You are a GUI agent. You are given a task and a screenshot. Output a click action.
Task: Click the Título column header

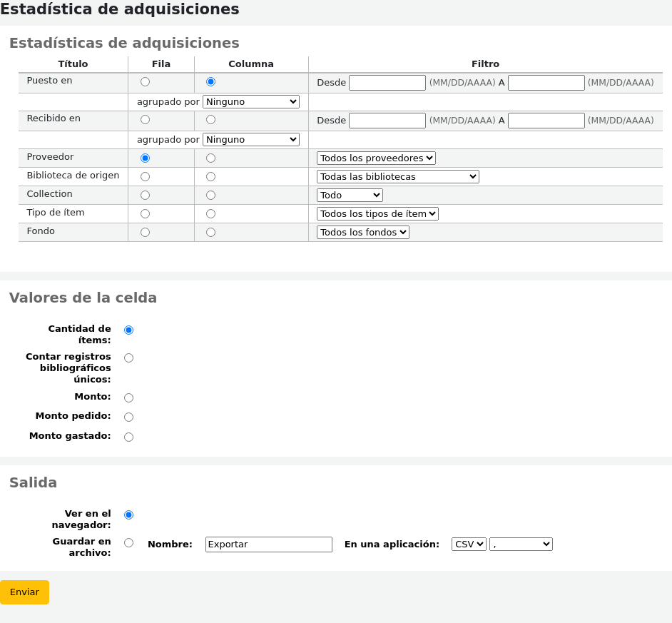click(73, 64)
